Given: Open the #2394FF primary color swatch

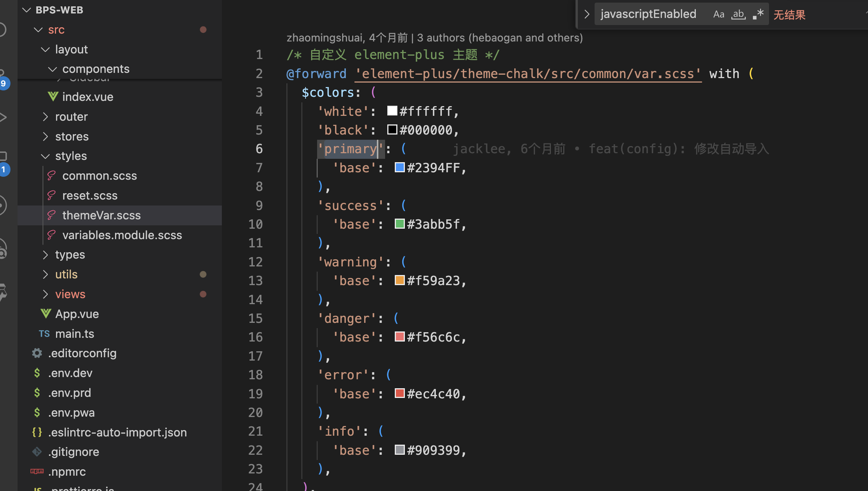Looking at the screenshot, I should [x=400, y=167].
